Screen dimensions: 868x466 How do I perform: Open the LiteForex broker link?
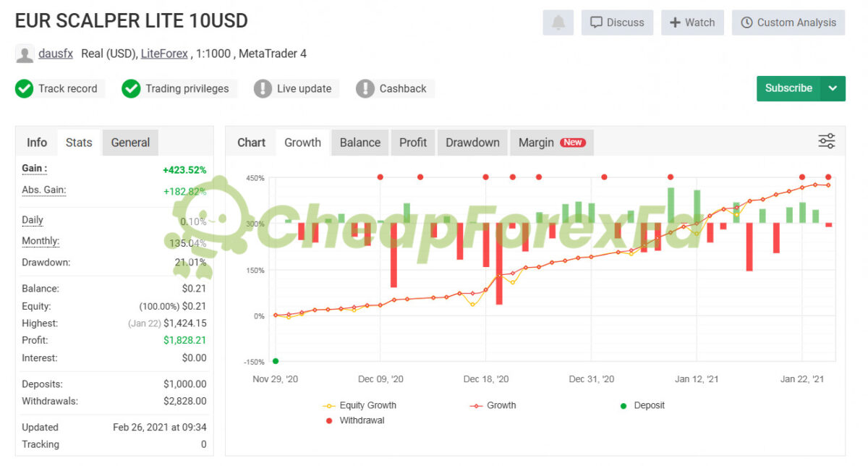[x=164, y=54]
